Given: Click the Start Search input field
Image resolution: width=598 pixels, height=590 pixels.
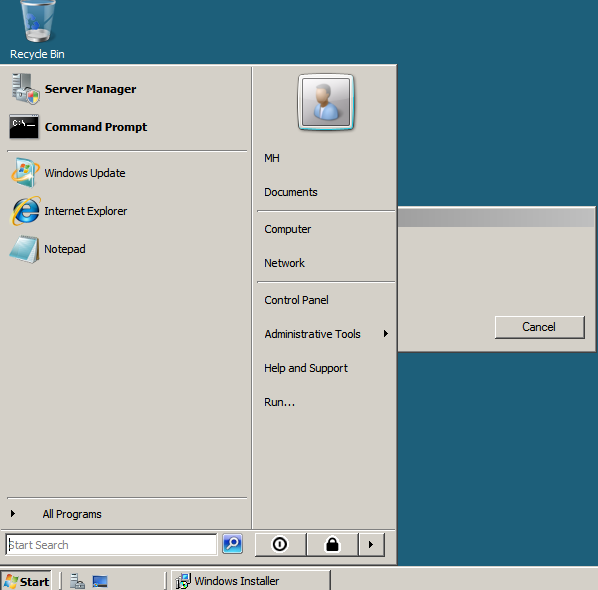Looking at the screenshot, I should pyautogui.click(x=111, y=545).
